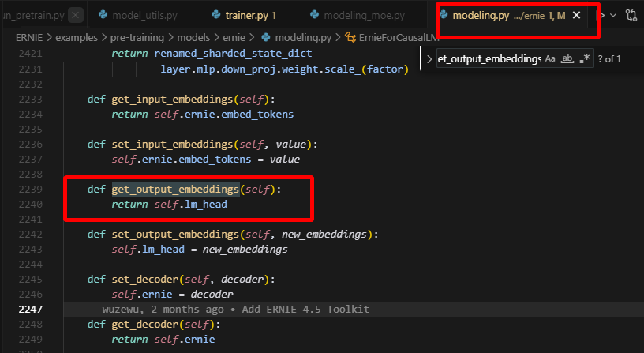The width and height of the screenshot is (644, 353).
Task: Expand the Replace row with find chevron
Action: coord(429,59)
